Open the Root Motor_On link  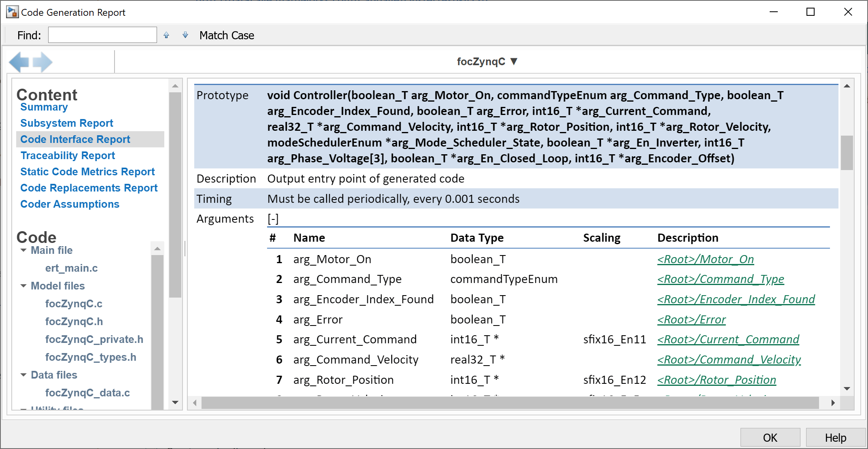tap(705, 260)
